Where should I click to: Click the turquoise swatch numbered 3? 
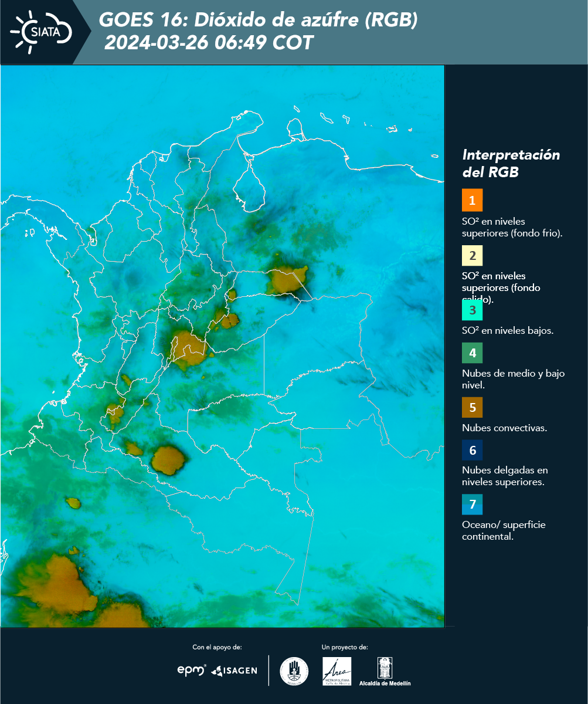coord(473,310)
